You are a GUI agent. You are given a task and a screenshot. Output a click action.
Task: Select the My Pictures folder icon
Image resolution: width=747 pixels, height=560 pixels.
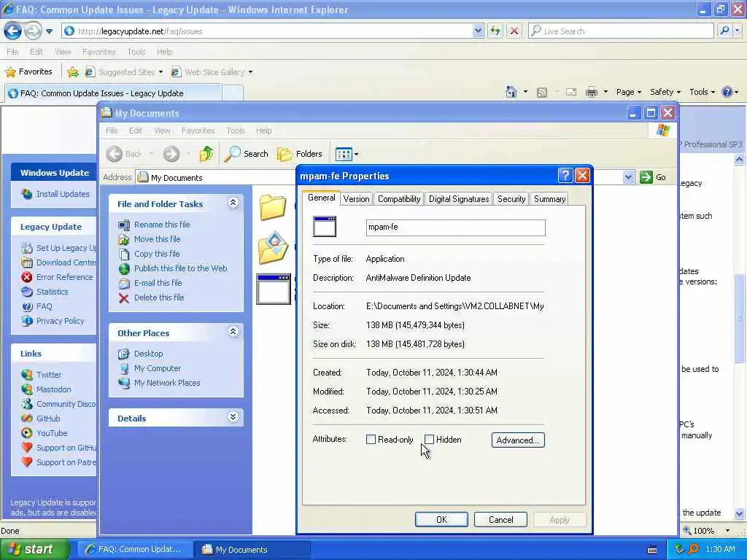tap(273, 248)
